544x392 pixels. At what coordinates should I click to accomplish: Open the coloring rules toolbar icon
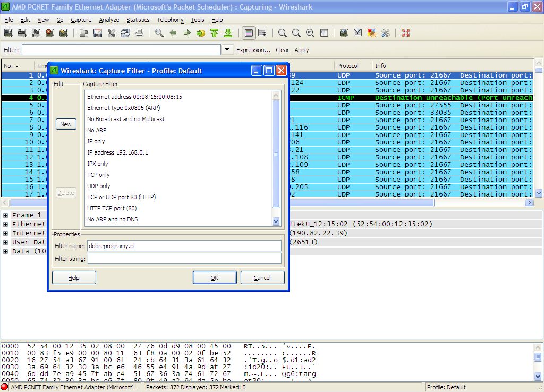coord(371,33)
